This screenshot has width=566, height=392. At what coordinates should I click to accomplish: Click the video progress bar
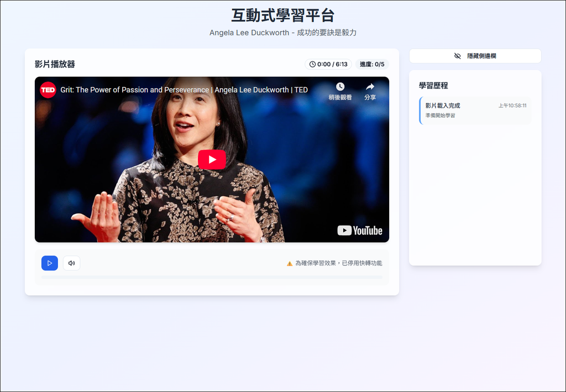pyautogui.click(x=212, y=277)
